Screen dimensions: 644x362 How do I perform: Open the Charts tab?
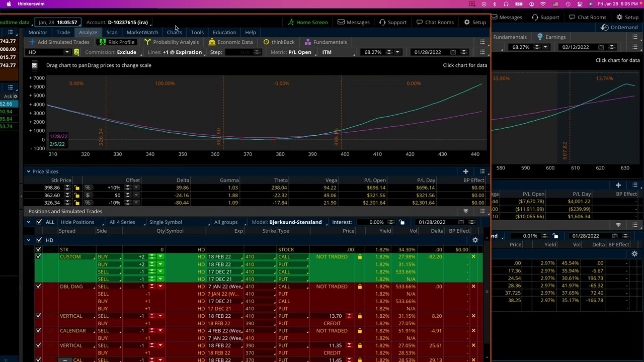(x=175, y=32)
